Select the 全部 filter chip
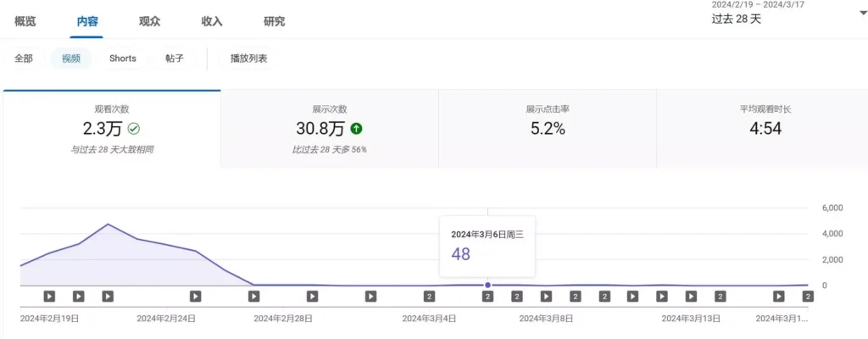 point(24,58)
